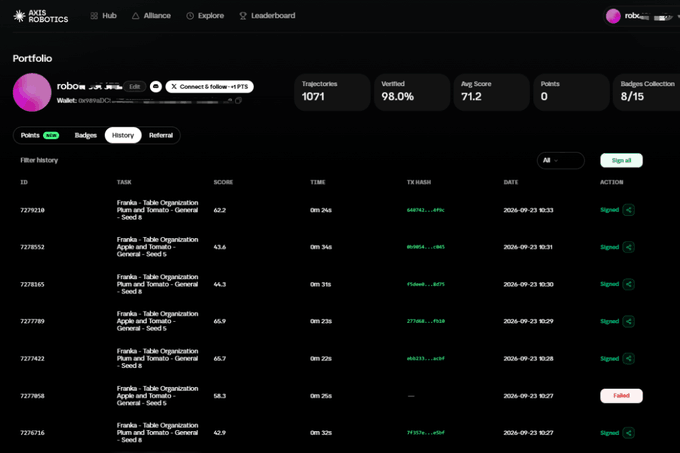The image size is (680, 453).
Task: Open the Referral tab
Action: 161,135
